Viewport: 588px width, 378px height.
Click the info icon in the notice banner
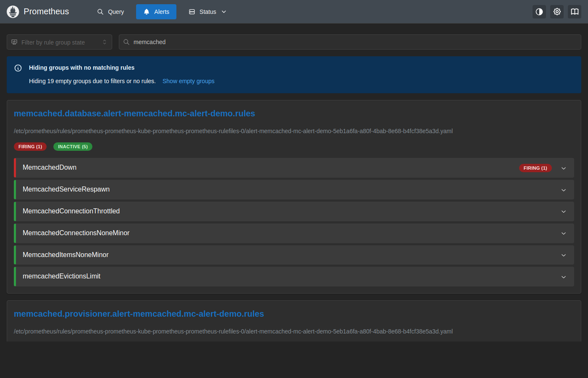pyautogui.click(x=18, y=68)
